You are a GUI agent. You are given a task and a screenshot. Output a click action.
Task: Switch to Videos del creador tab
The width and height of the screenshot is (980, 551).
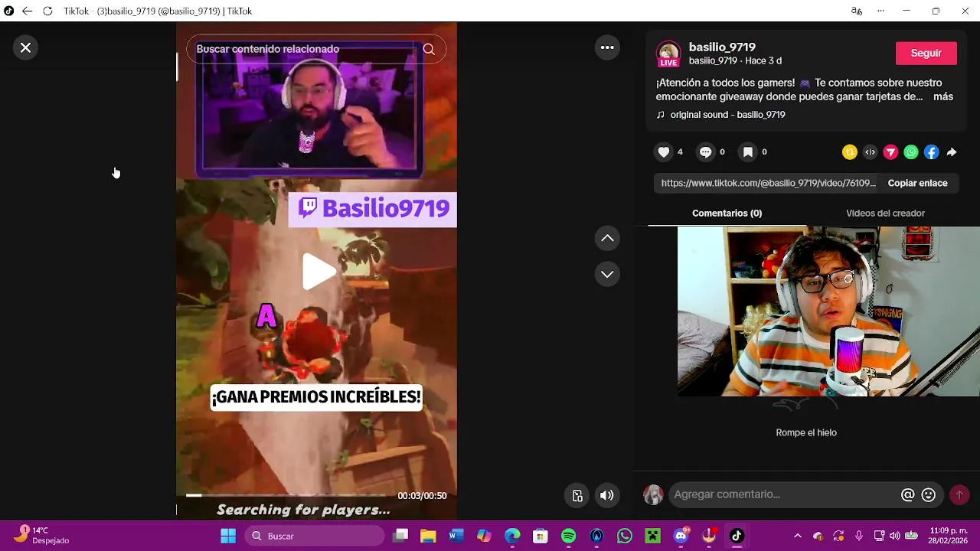[x=885, y=214]
